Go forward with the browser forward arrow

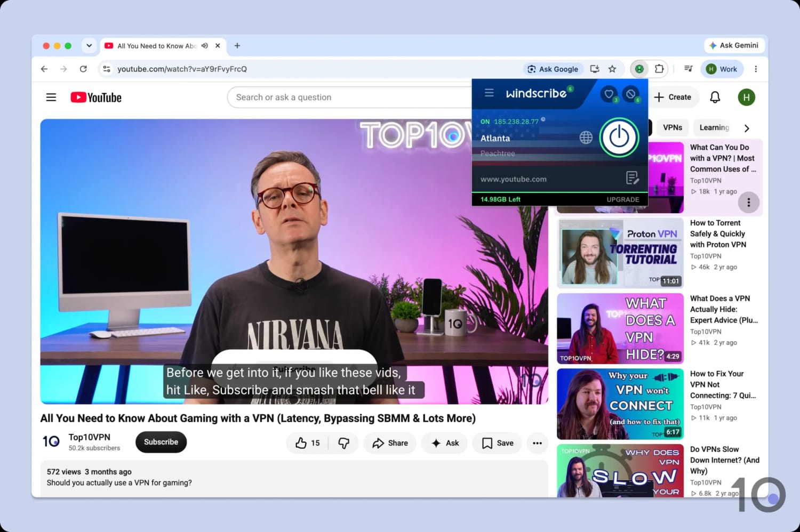[63, 69]
